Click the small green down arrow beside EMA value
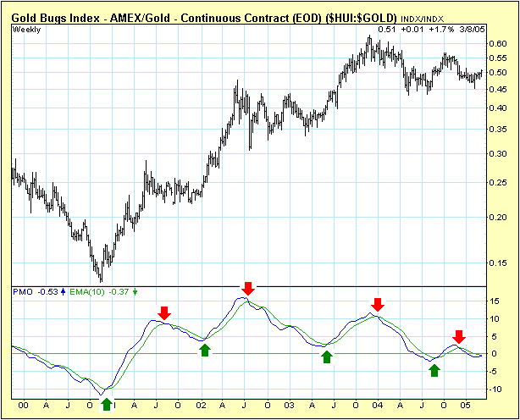The image size is (520, 420). 136,292
